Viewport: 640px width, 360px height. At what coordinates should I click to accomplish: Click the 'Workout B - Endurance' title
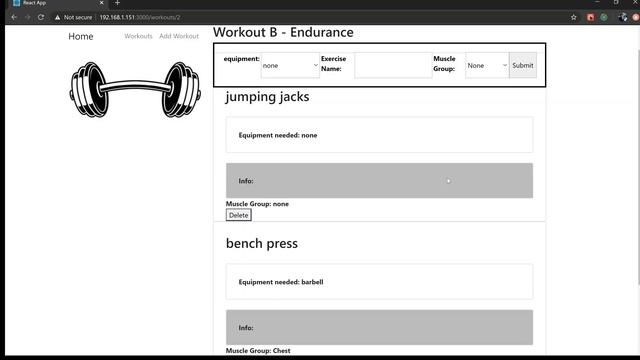click(x=283, y=32)
